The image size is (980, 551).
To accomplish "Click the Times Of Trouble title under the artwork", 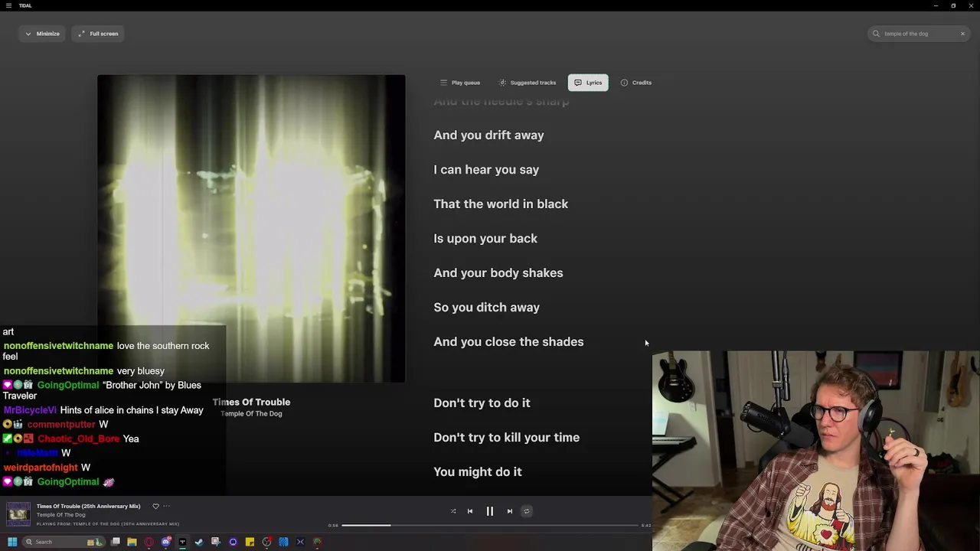I will click(x=251, y=402).
